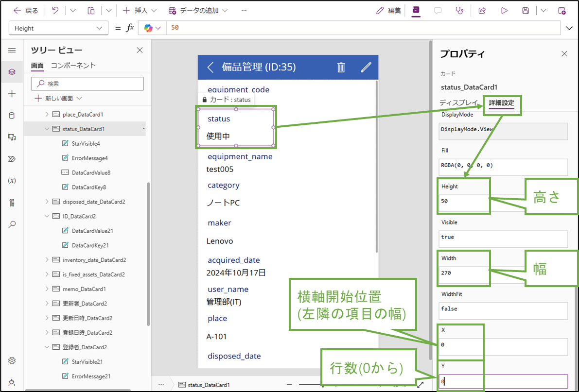The width and height of the screenshot is (579, 392).
Task: Click the fit-to-window icon at canvas bottom
Action: pos(420,385)
